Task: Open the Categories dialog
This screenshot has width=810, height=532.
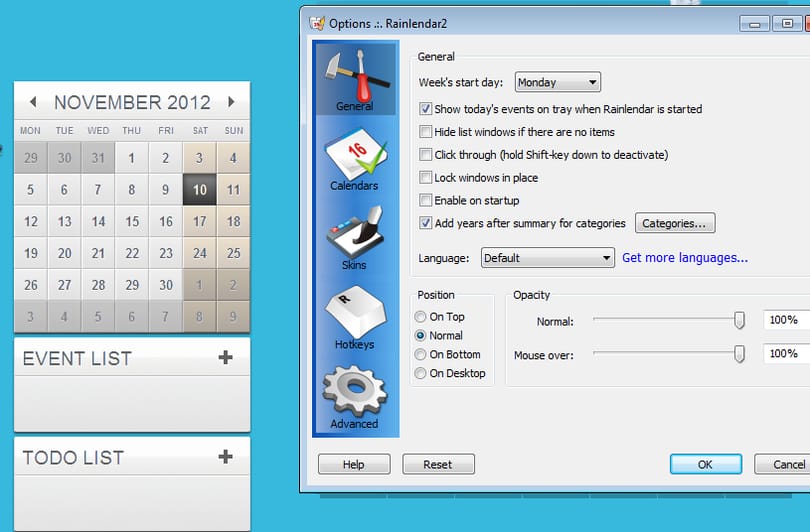Action: pos(675,223)
